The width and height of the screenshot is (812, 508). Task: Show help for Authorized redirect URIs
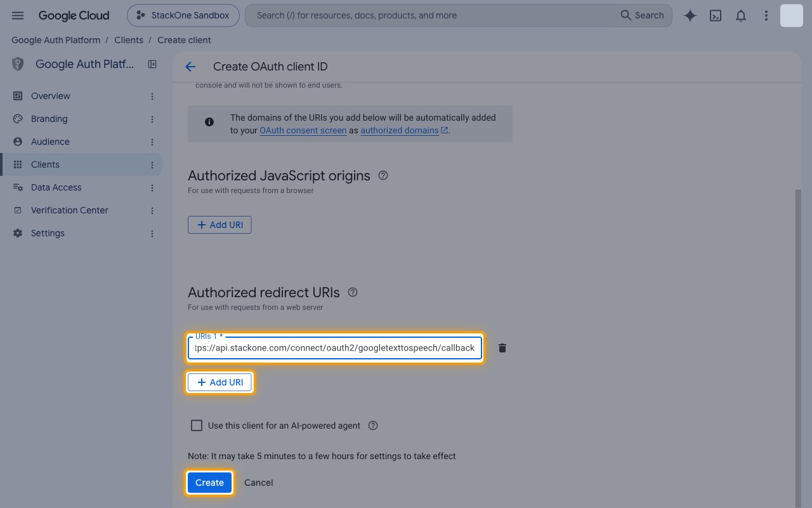(353, 293)
